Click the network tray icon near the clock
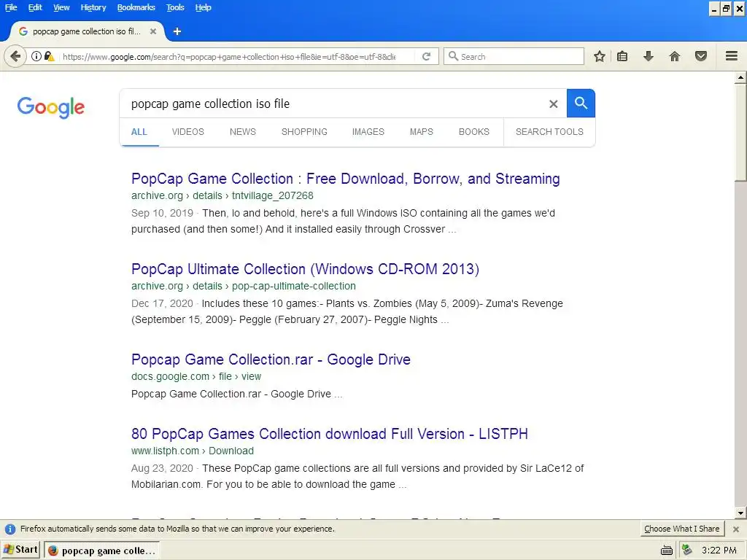 click(686, 550)
